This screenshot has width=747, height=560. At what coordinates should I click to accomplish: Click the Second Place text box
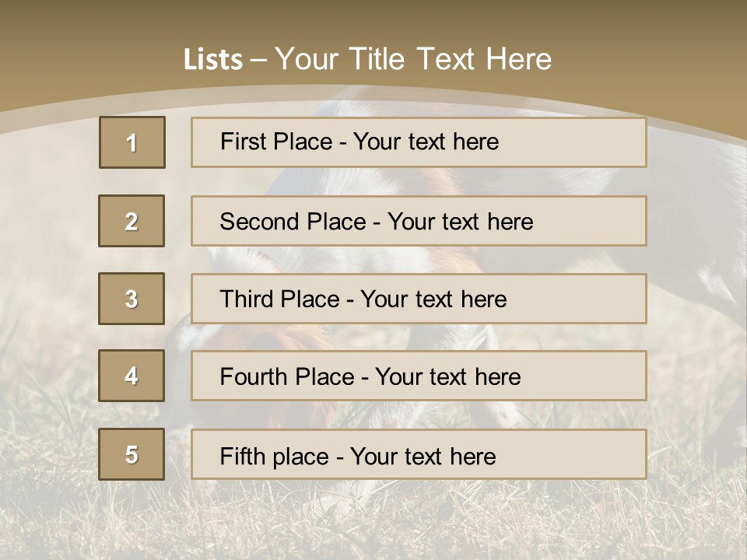click(419, 221)
